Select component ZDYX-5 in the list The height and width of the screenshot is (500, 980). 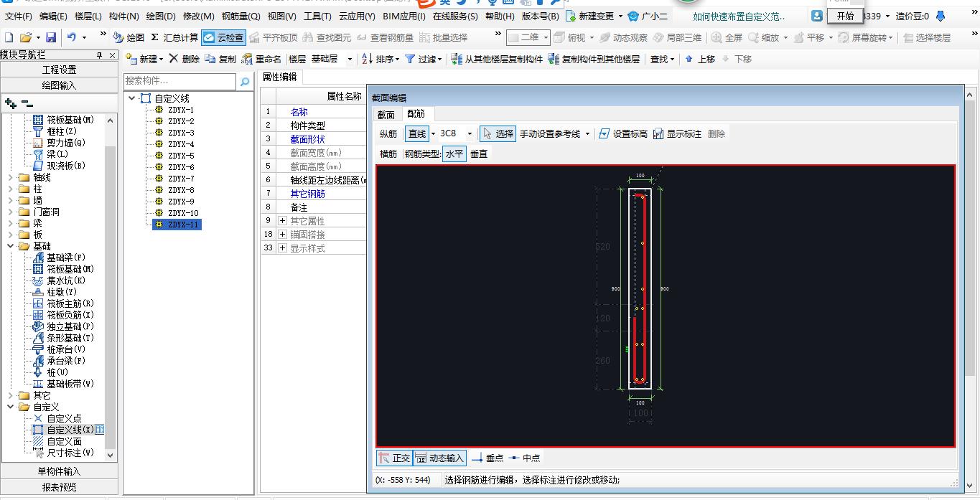tap(181, 156)
